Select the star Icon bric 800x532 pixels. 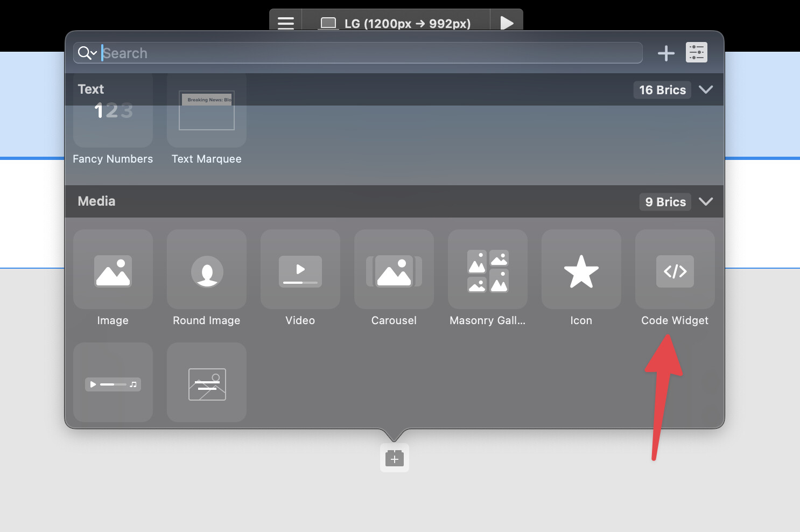[581, 270]
